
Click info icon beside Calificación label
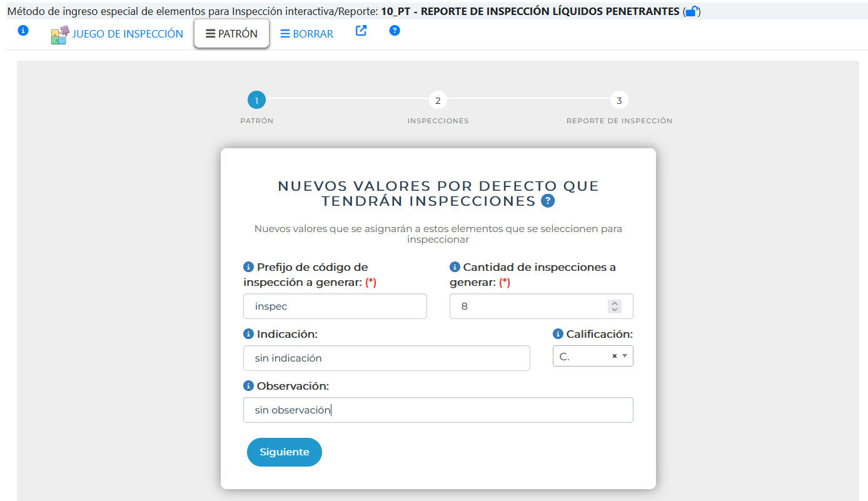pos(558,334)
